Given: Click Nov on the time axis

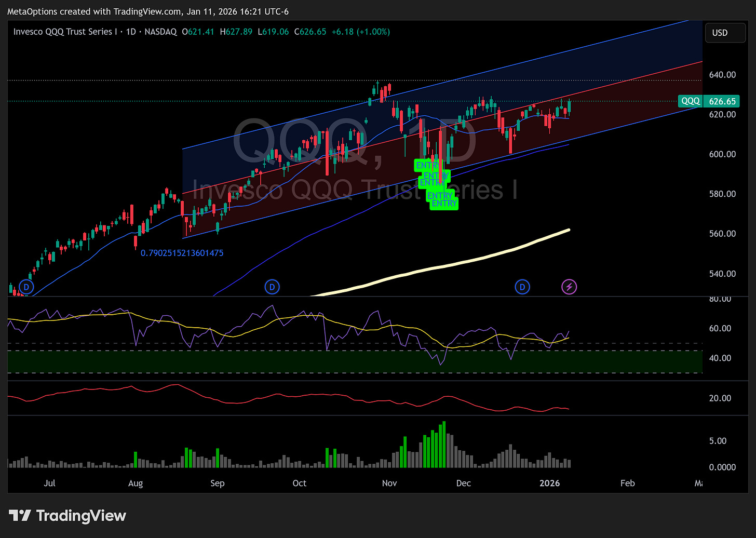Looking at the screenshot, I should point(389,483).
